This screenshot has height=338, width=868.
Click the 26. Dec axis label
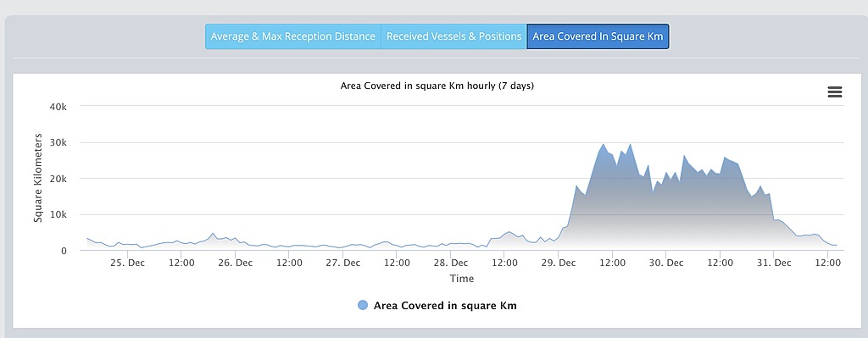point(236,263)
